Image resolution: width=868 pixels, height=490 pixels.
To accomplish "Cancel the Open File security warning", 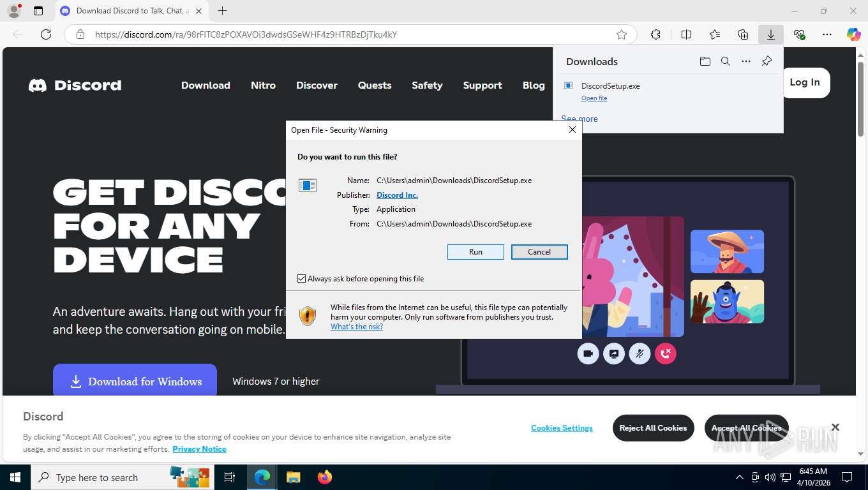I will click(x=539, y=252).
